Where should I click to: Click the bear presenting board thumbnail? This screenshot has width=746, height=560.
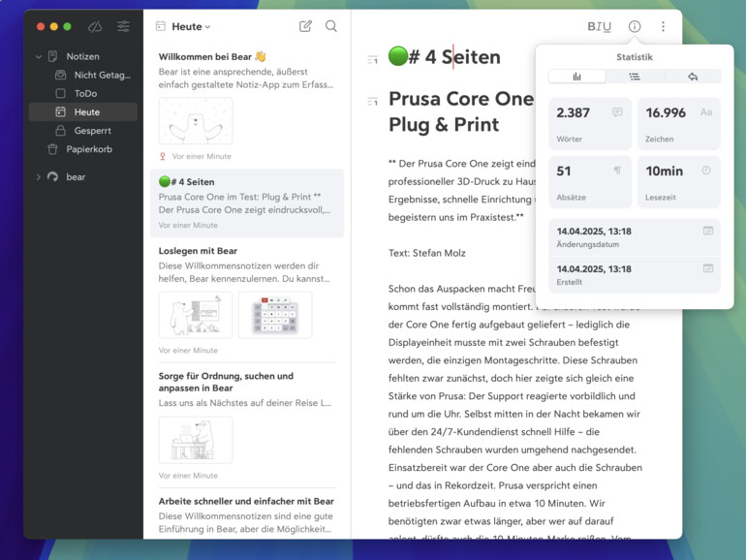point(196,315)
